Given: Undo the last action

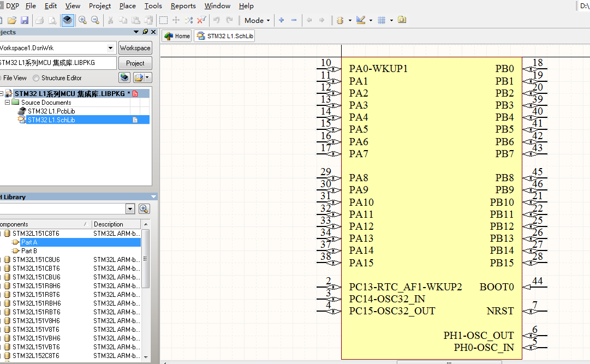Looking at the screenshot, I should (217, 20).
